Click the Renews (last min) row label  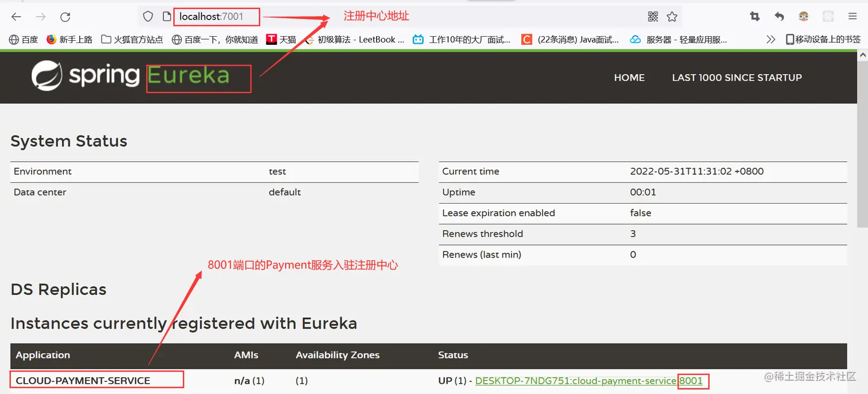click(x=482, y=255)
